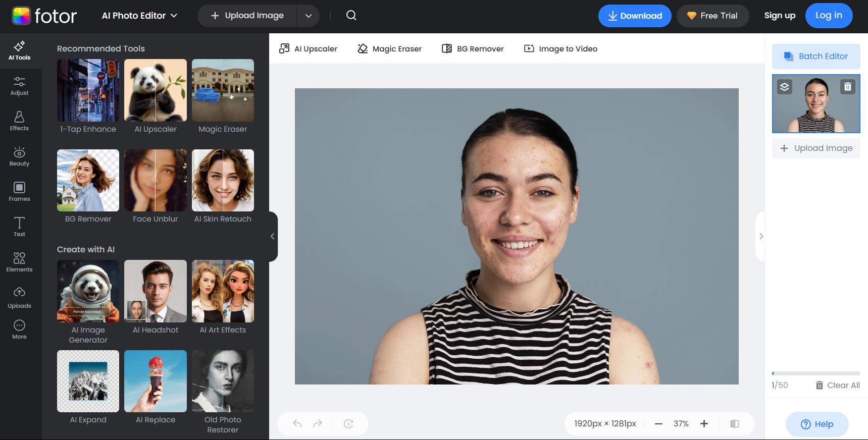Screen dimensions: 868x440
Task: Open the Adjust sidebar panel
Action: (19, 86)
